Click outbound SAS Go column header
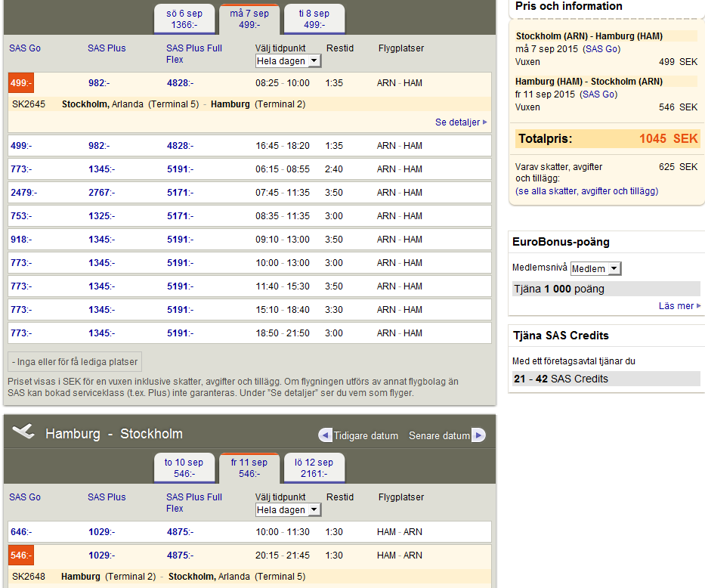The width and height of the screenshot is (705, 588). click(25, 48)
